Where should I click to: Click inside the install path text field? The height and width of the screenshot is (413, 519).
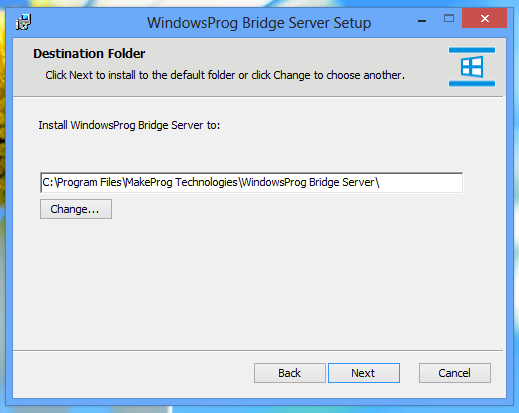click(251, 182)
